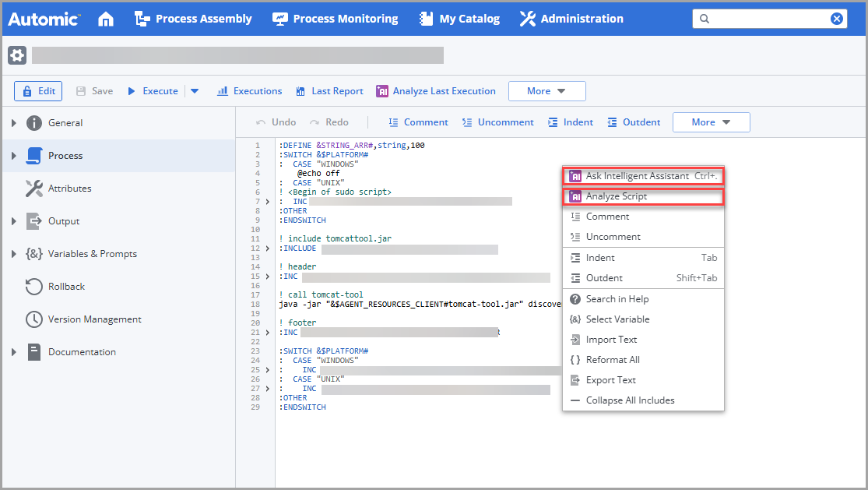Expand the General section in the sidebar

point(13,122)
